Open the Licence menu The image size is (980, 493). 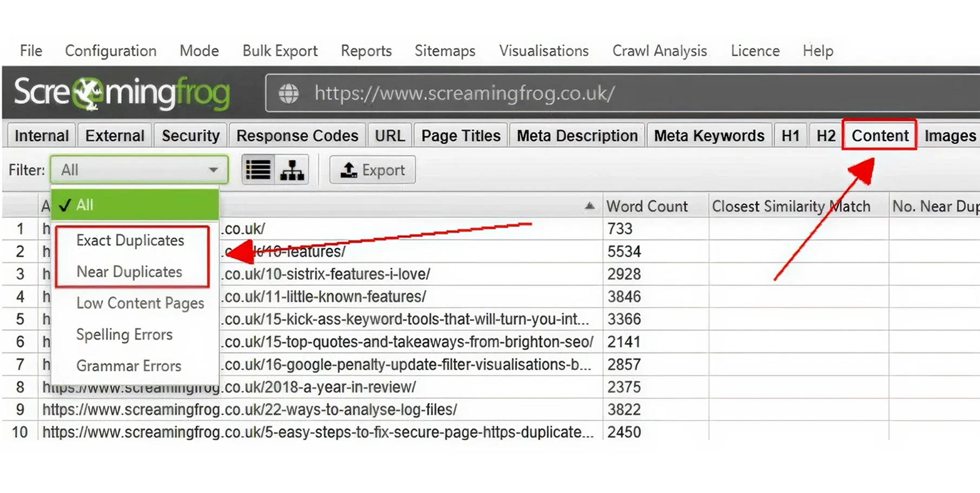tap(755, 51)
